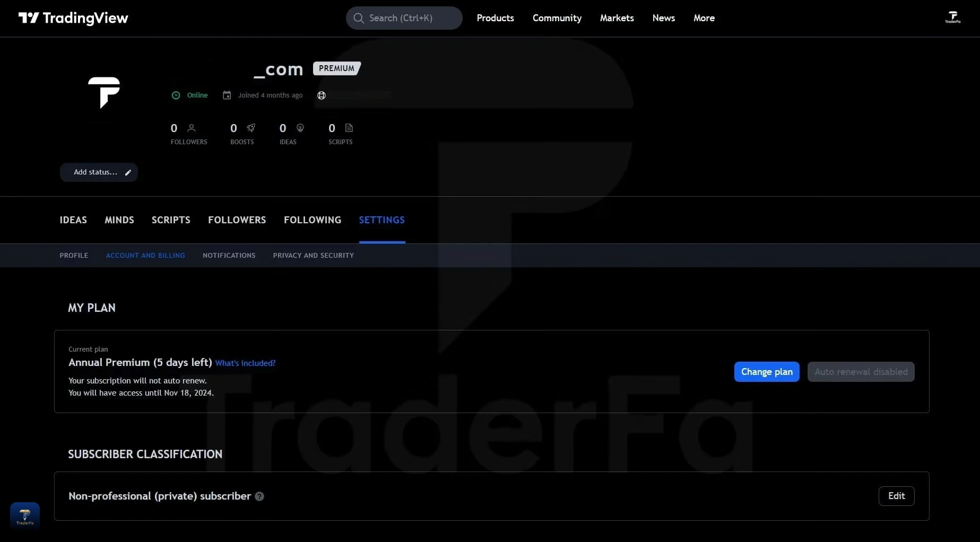This screenshot has height=542, width=980.
Task: Click the Annual Premium (5 days left) text
Action: 140,363
